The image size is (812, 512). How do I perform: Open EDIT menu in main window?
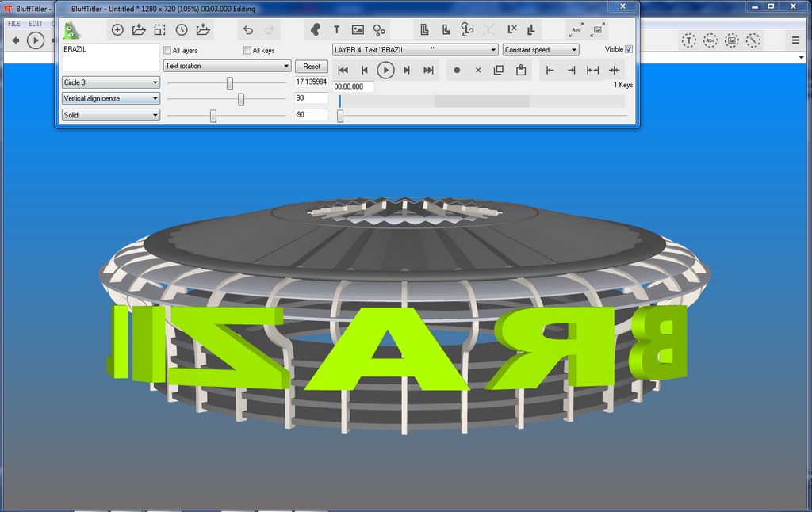click(x=36, y=24)
